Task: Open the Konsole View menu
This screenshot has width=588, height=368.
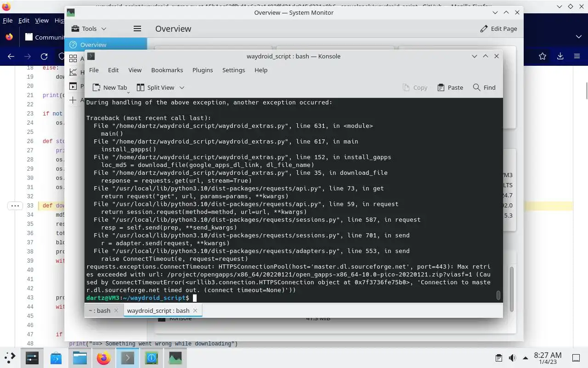Action: coord(135,70)
